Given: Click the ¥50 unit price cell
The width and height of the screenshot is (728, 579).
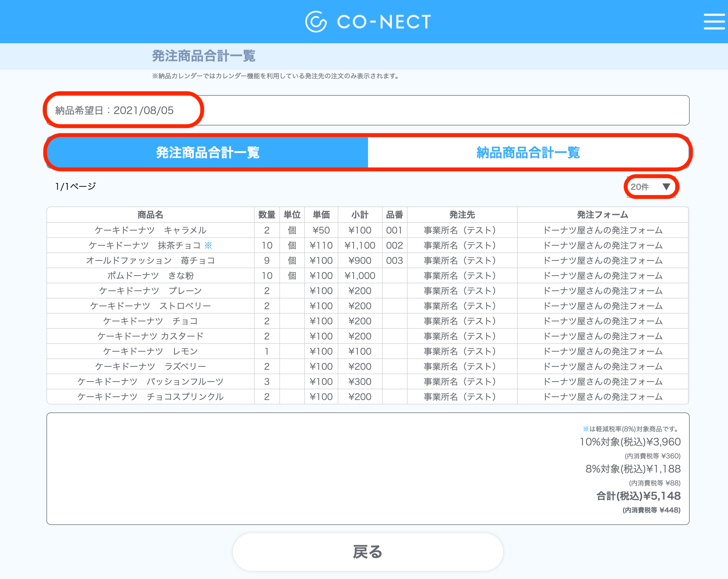Looking at the screenshot, I should [x=321, y=230].
